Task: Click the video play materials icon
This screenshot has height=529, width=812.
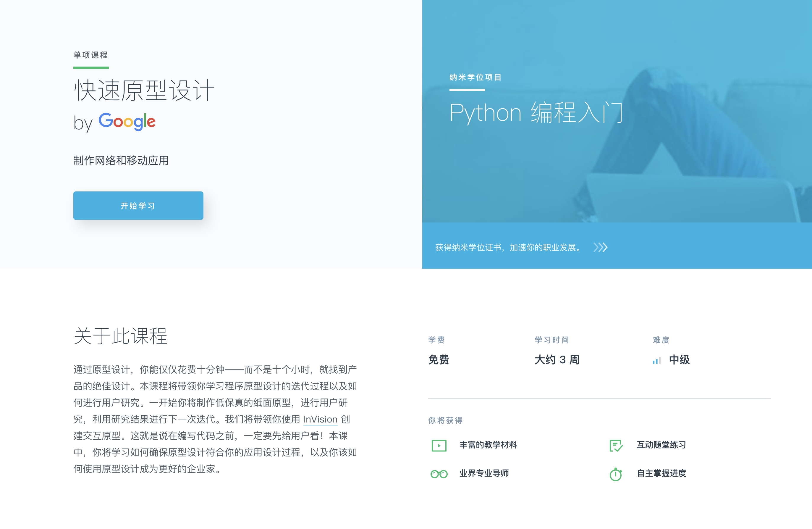Action: (x=439, y=445)
